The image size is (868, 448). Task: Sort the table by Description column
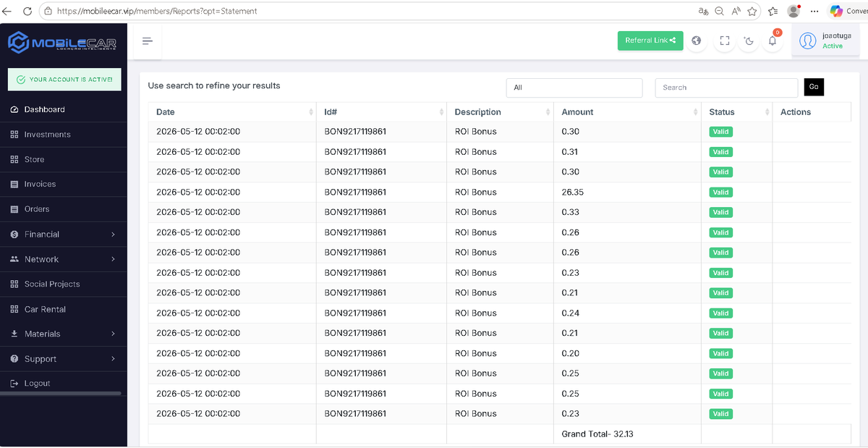coord(500,112)
